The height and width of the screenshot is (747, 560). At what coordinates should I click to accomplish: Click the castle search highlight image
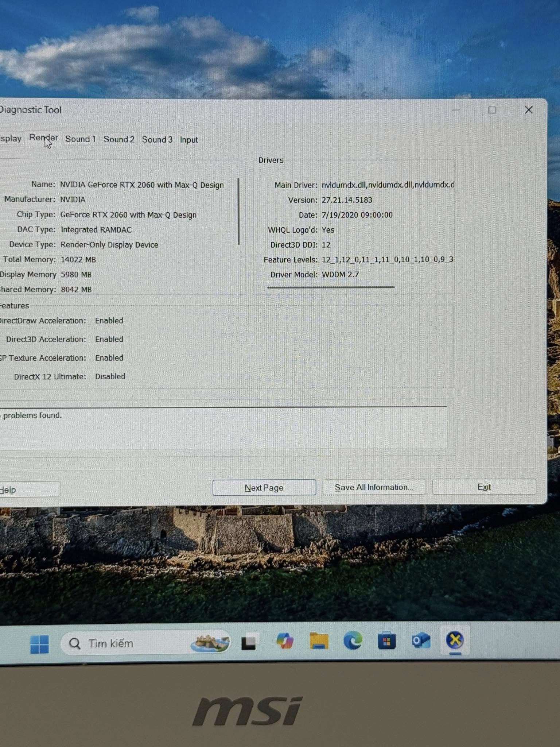(210, 643)
